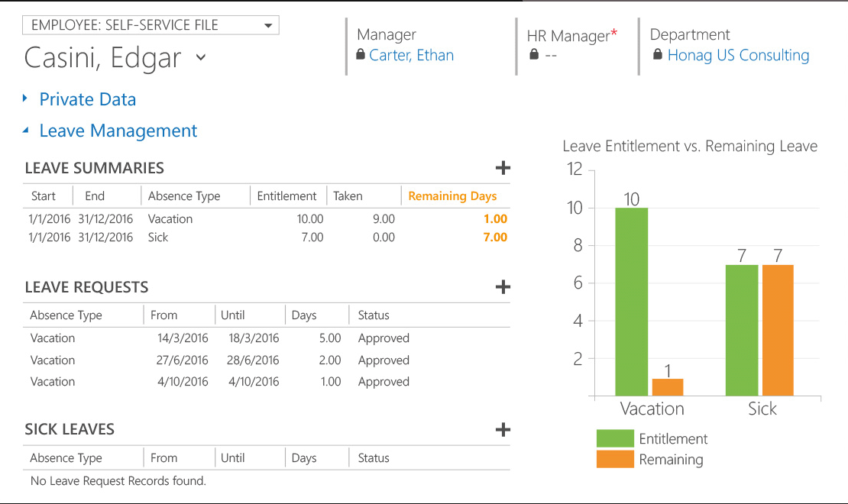848x504 pixels.
Task: Click orange Remaining legend swatch
Action: pyautogui.click(x=615, y=459)
